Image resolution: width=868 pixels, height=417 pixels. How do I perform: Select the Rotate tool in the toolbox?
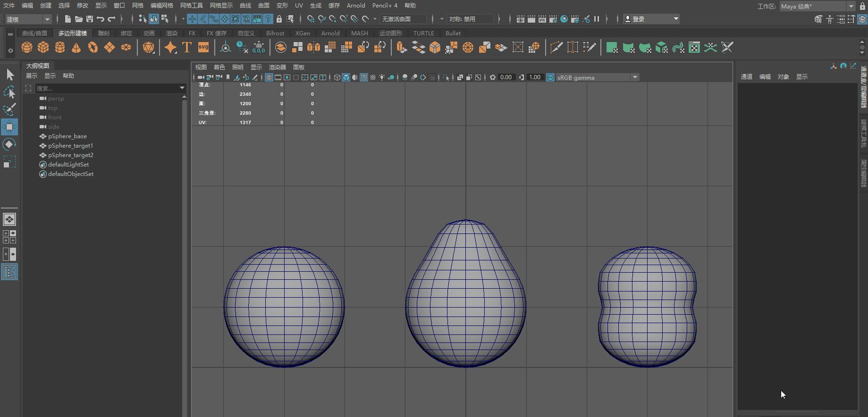pos(9,144)
